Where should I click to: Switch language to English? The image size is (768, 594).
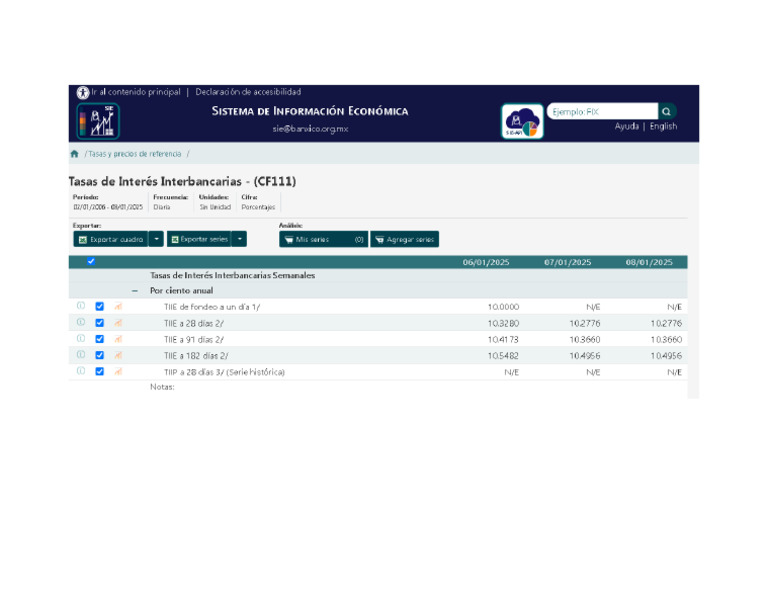tap(663, 126)
